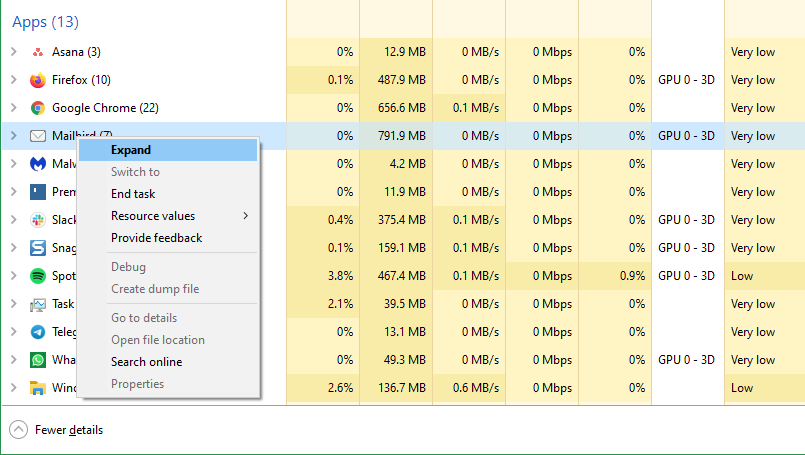Screen dimensions: 805x455
Task: Select End task in context menu
Action: pyautogui.click(x=133, y=194)
